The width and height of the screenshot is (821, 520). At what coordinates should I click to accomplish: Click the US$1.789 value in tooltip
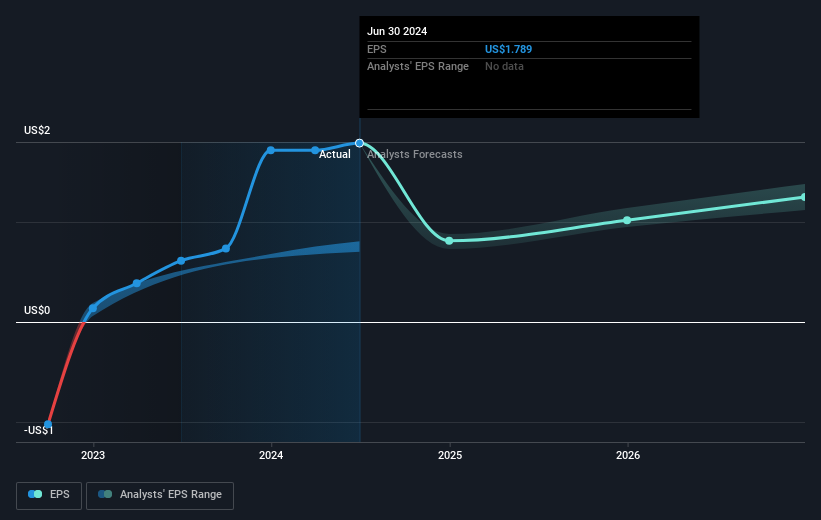coord(508,49)
